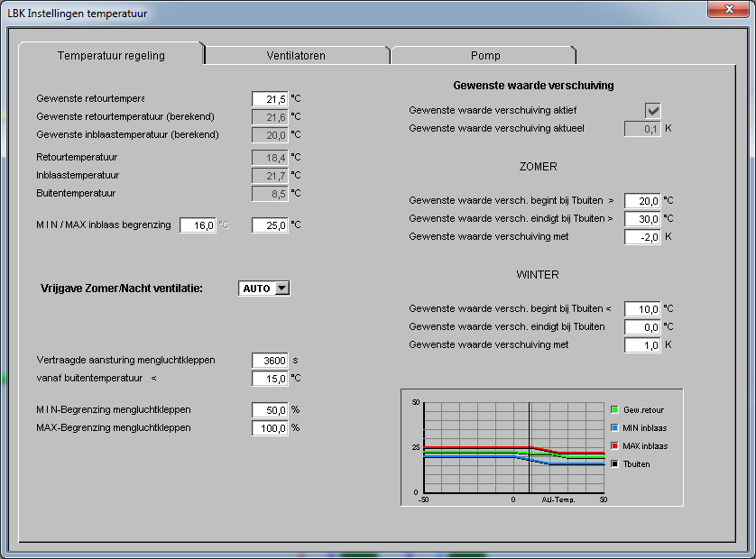Click WINTER begint bij Tbuiten field 10,0
Image resolution: width=756 pixels, height=559 pixels.
(x=642, y=309)
